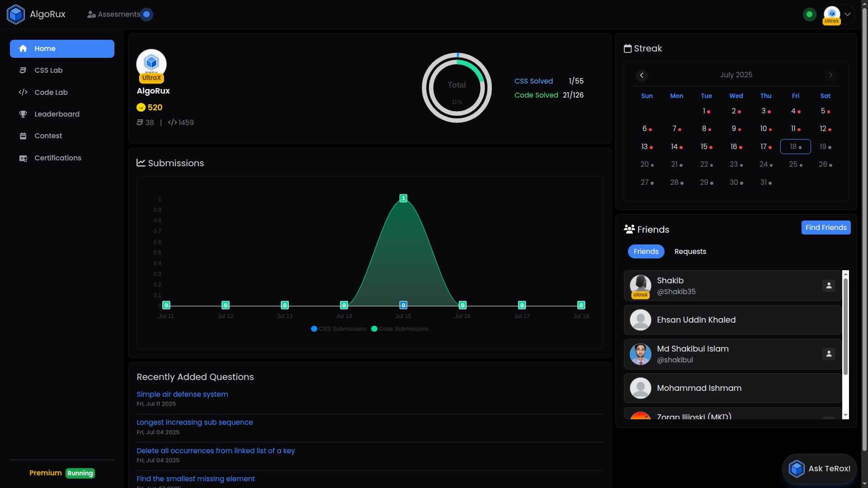Click the gold coin icon beside 520
Screen dimensions: 868x488
point(141,108)
